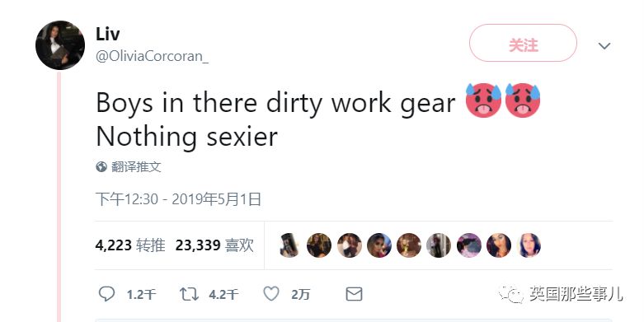Click the reply speech bubble icon

click(107, 294)
